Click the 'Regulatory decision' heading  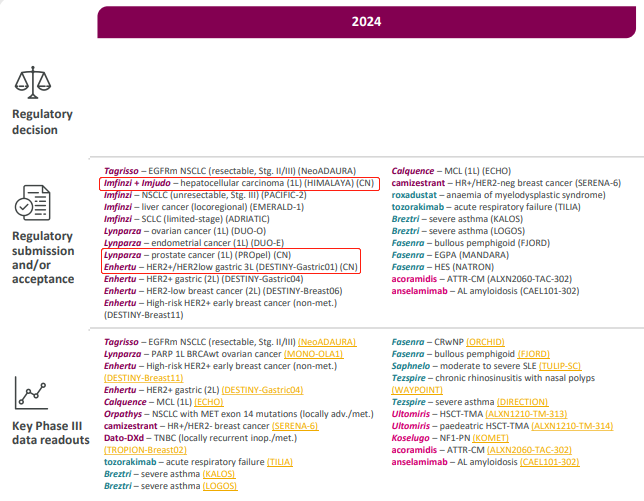pyautogui.click(x=42, y=122)
